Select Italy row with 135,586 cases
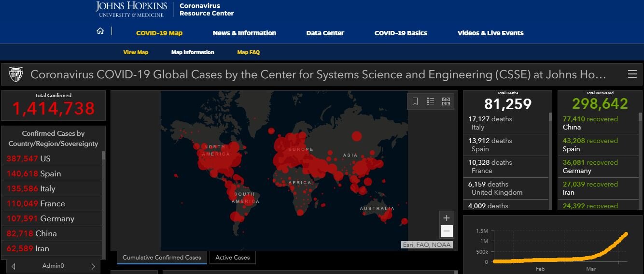This screenshot has width=644, height=274. point(52,188)
